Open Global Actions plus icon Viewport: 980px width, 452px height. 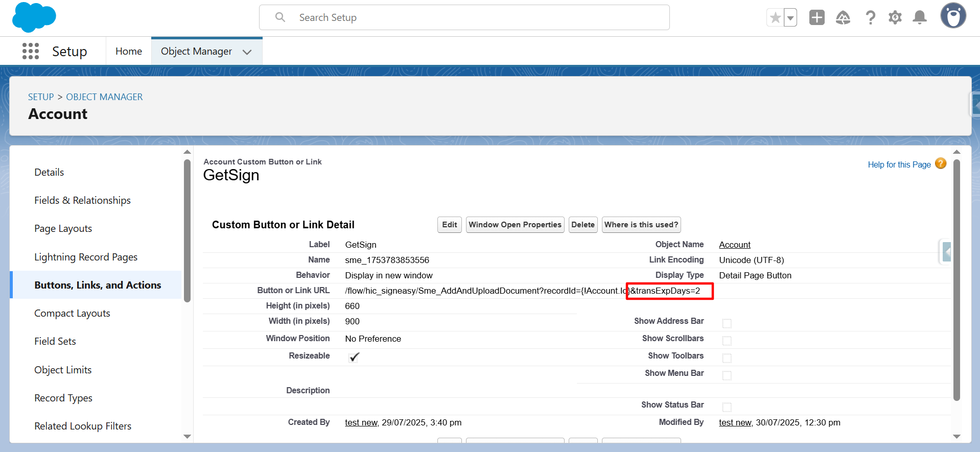(x=817, y=17)
